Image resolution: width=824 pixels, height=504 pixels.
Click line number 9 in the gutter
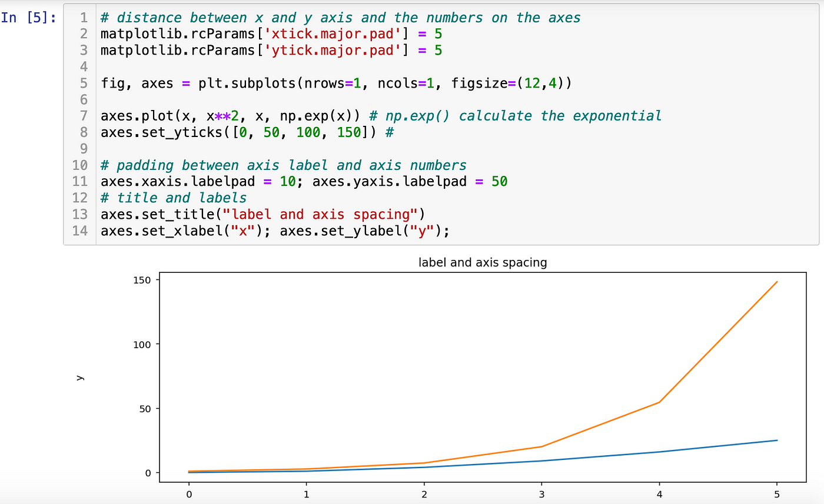[84, 149]
